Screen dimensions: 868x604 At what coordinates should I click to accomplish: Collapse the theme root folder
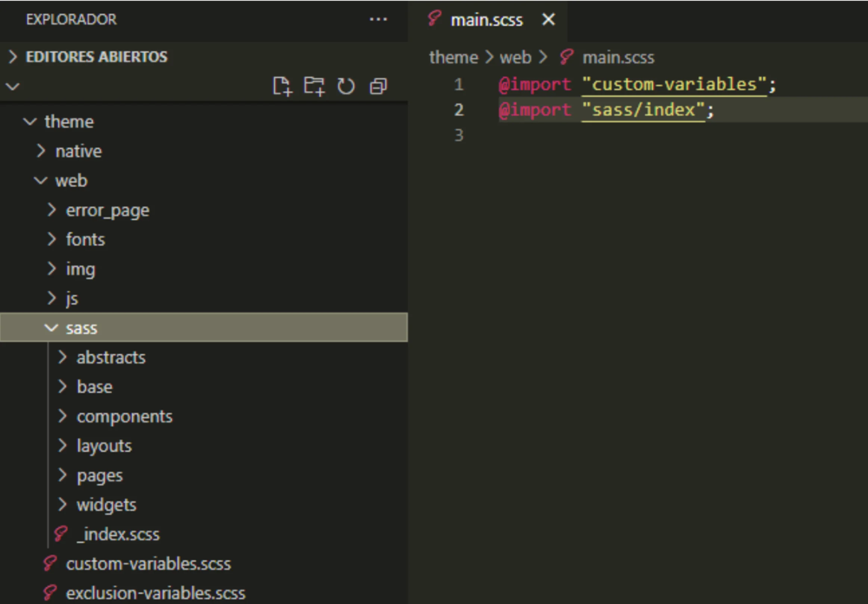(x=69, y=122)
